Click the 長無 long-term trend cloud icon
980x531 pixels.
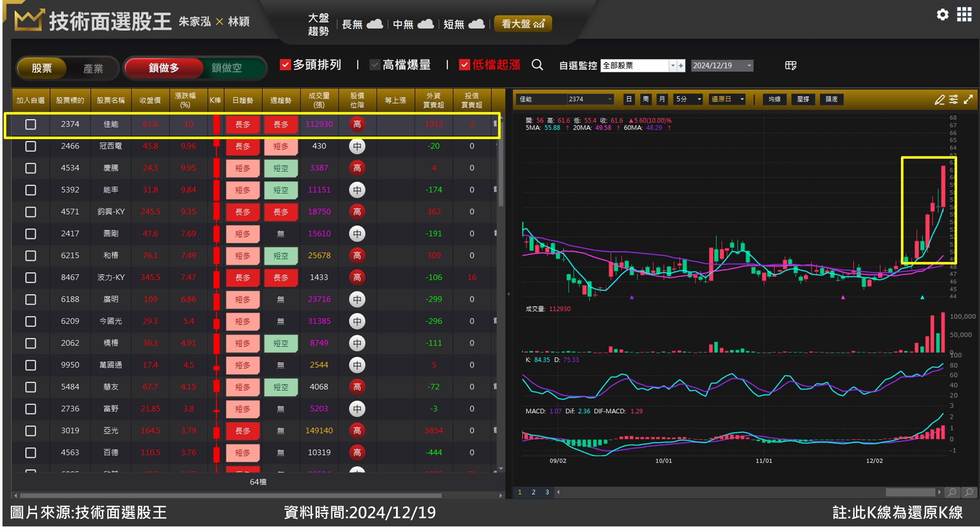pos(375,24)
